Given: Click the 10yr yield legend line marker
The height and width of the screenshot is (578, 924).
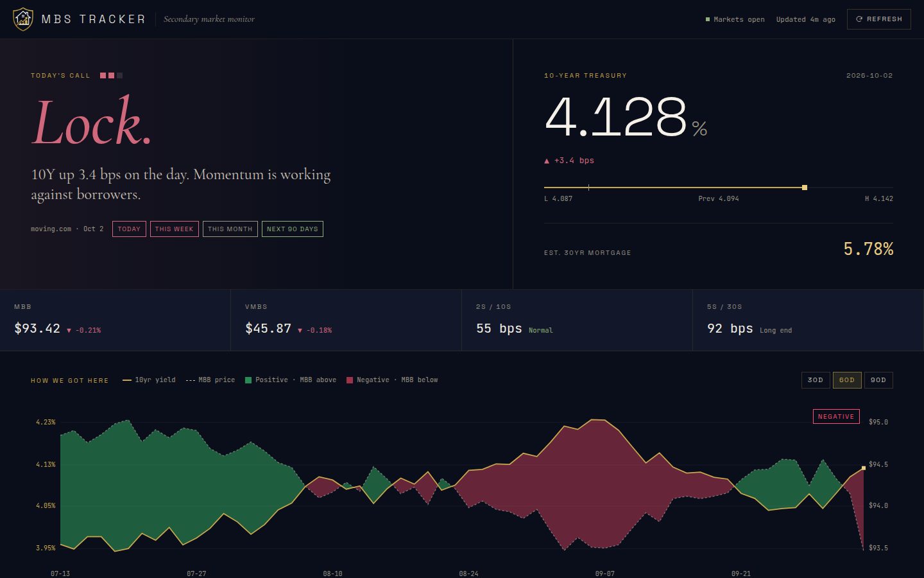Looking at the screenshot, I should pos(127,380).
